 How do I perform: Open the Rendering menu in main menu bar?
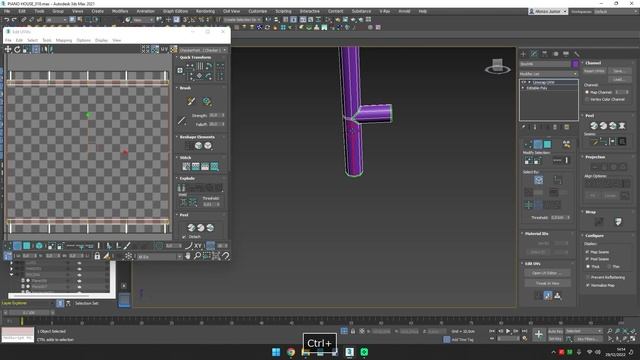coord(205,11)
